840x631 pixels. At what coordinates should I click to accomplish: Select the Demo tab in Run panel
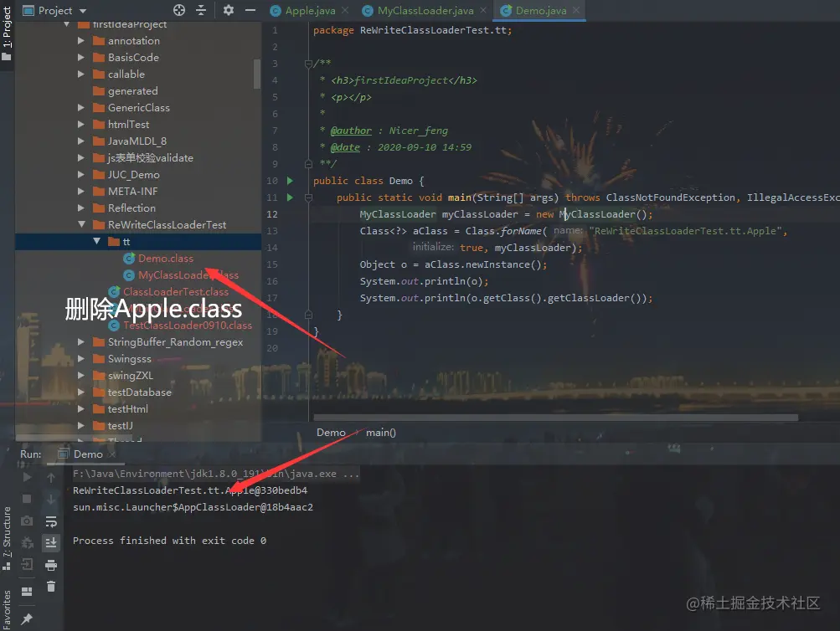[88, 454]
